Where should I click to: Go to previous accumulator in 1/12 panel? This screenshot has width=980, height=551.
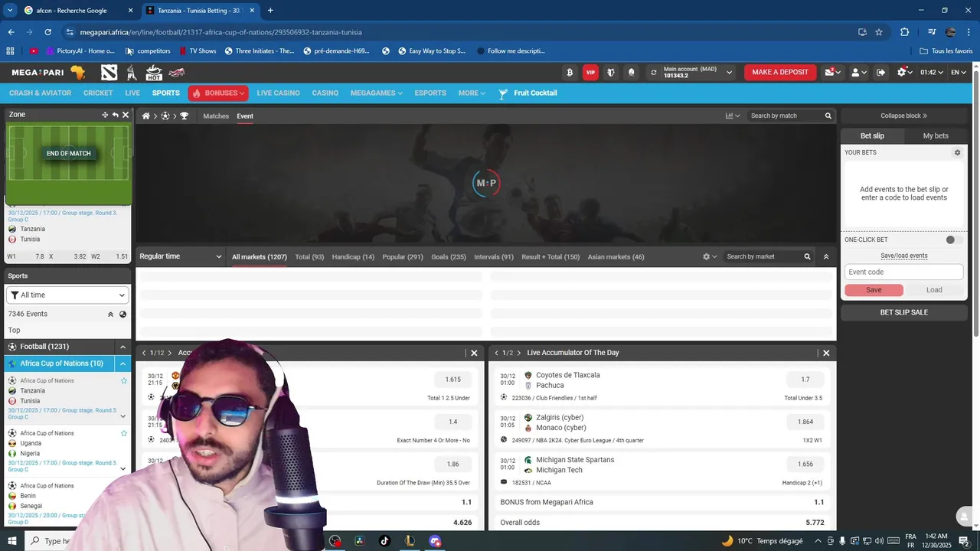coord(144,353)
